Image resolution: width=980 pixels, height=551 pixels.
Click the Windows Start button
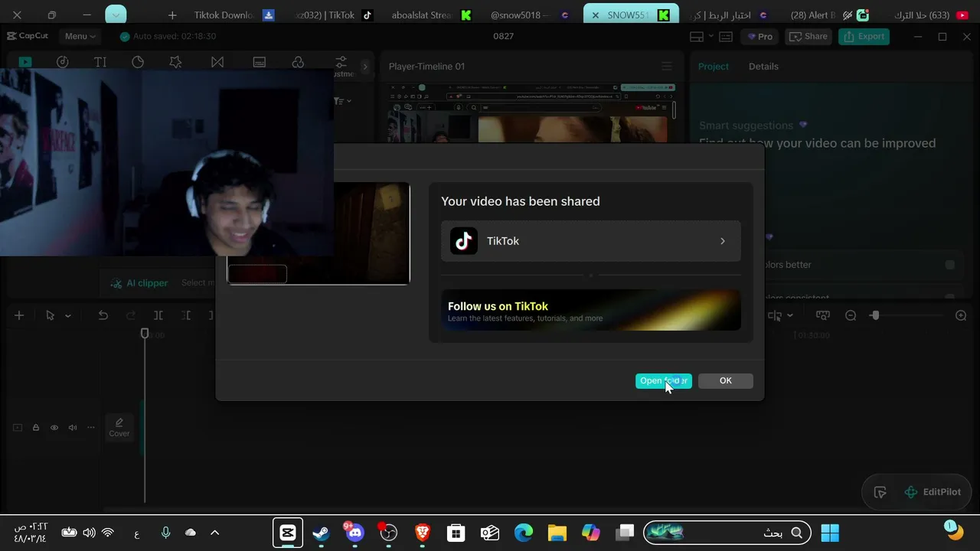830,533
